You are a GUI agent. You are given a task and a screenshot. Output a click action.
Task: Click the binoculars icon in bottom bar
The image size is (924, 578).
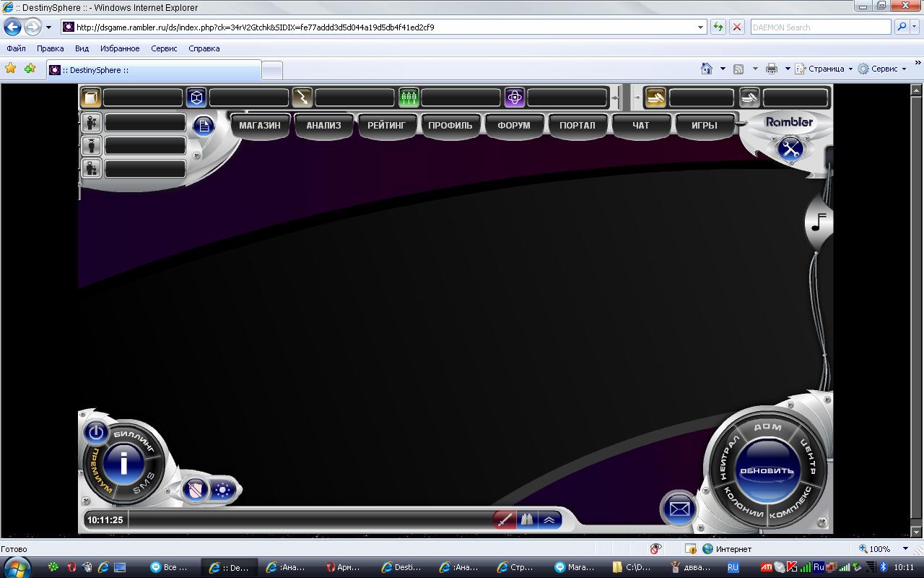tap(527, 519)
